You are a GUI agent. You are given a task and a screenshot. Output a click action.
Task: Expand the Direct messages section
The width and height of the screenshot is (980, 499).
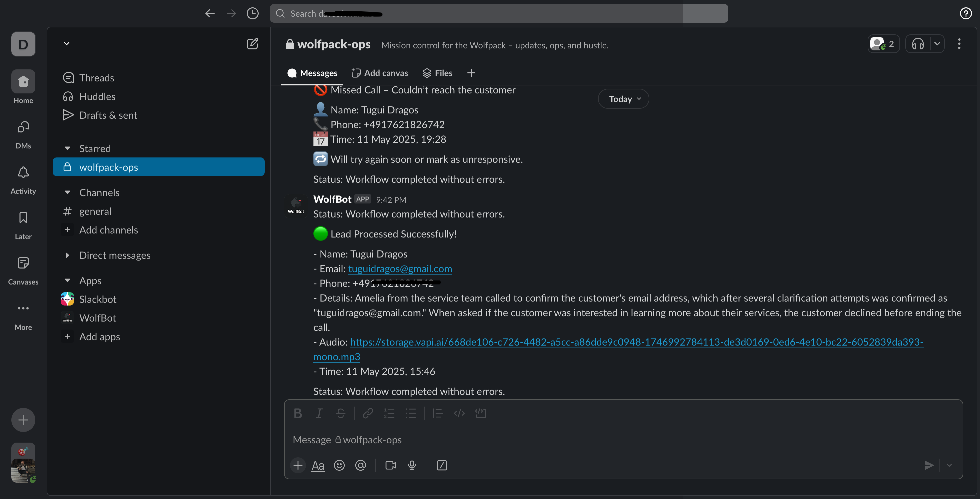(x=67, y=256)
